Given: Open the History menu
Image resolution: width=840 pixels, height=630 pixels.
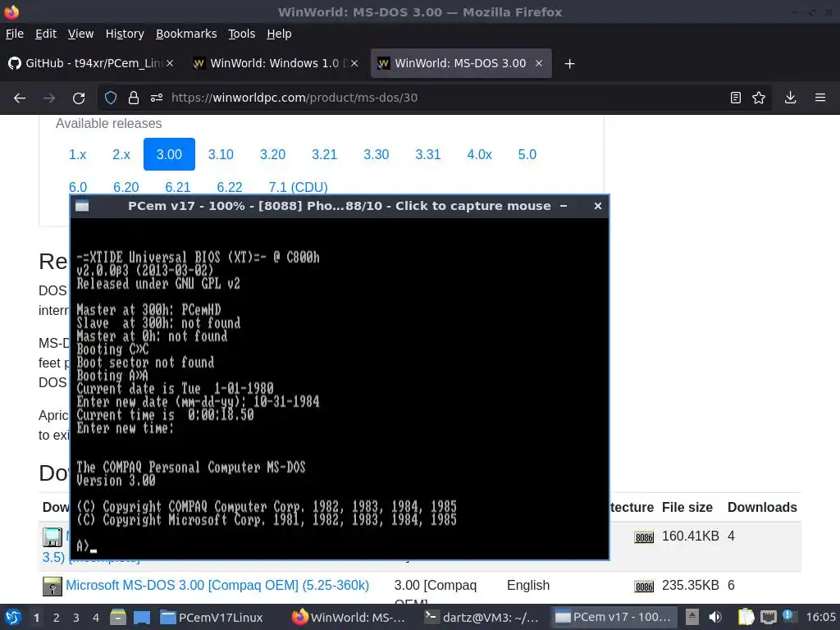Looking at the screenshot, I should pos(125,34).
